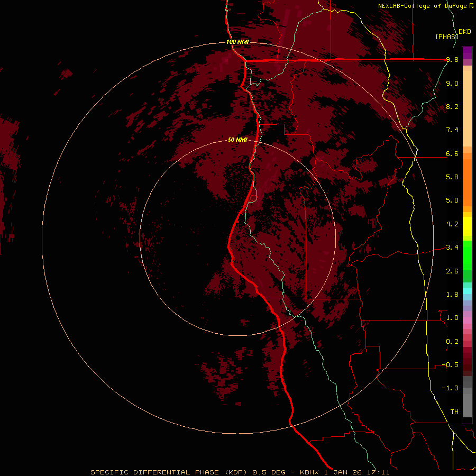Click the -0.5 scale value
Screen dimensions: 476x476
(451, 365)
